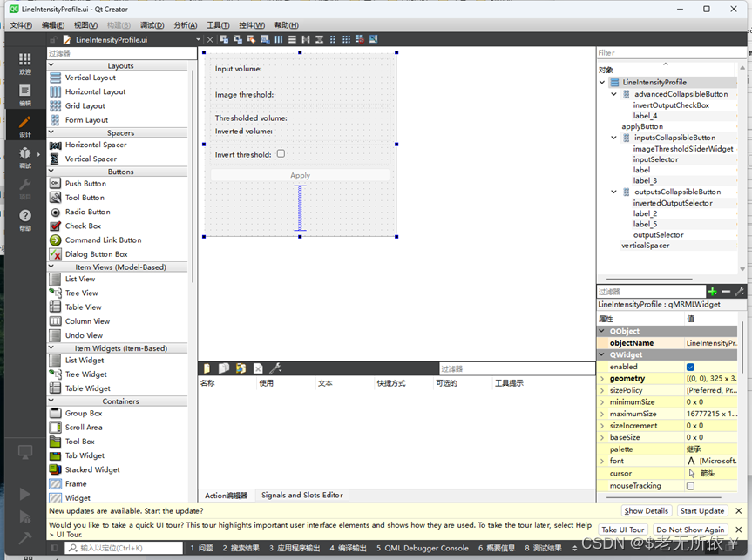Dismiss the update notification with its X
This screenshot has width=752, height=560.
point(739,511)
